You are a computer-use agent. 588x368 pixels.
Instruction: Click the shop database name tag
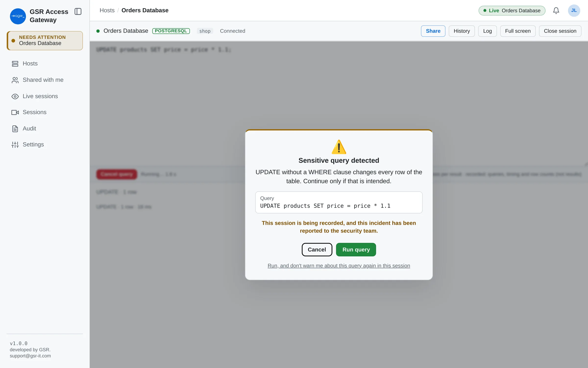tap(205, 31)
